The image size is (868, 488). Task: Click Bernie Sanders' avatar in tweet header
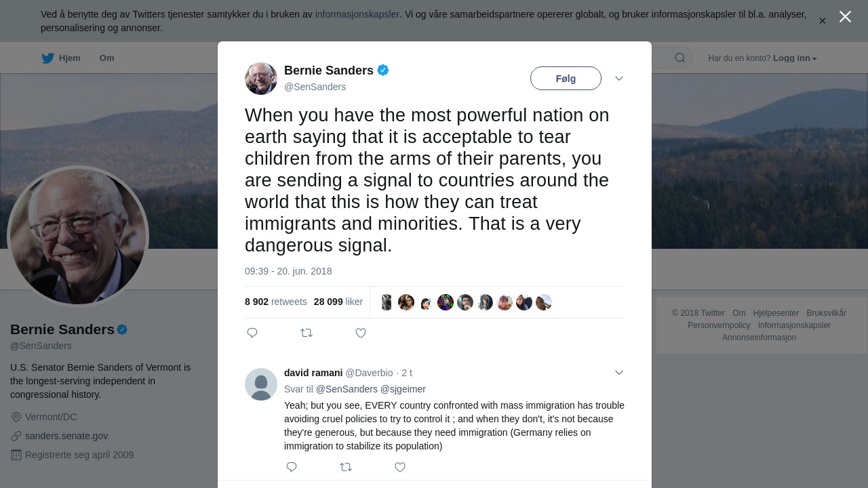pos(261,79)
